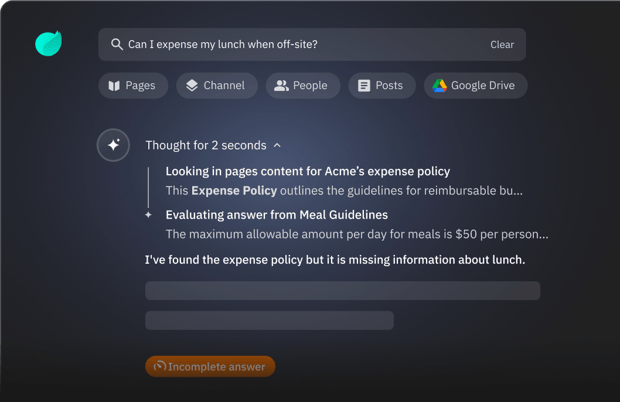Screen dimensions: 620x402
Task: Select "Evaluating answer from Meal Guidelines" step
Action: 276,214
